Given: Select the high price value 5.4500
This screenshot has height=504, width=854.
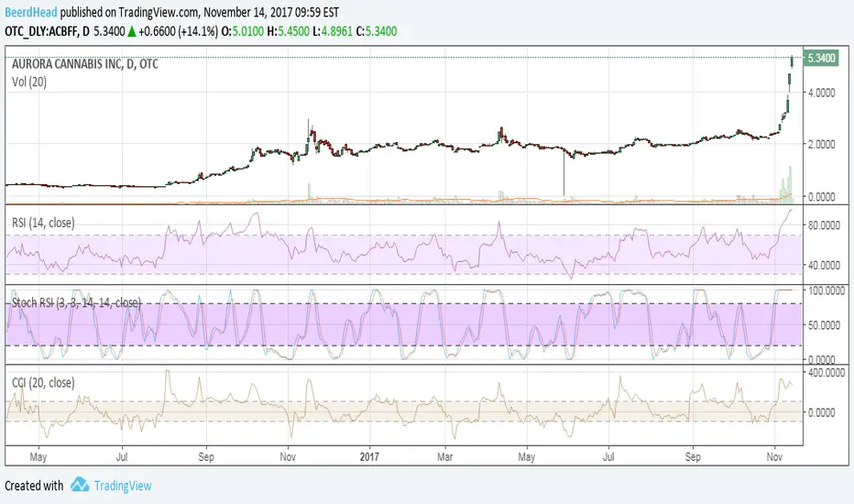Looking at the screenshot, I should [x=293, y=31].
